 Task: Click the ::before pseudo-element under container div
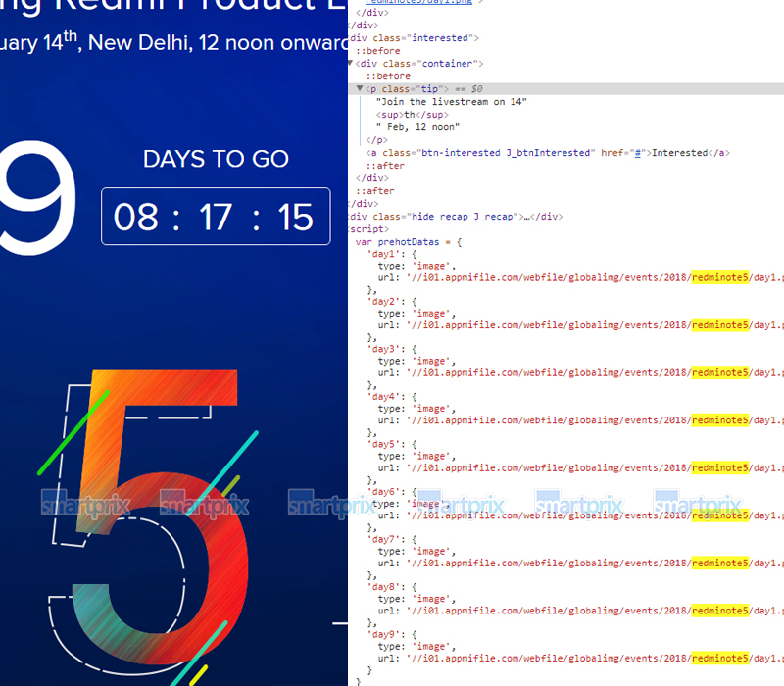tap(388, 76)
